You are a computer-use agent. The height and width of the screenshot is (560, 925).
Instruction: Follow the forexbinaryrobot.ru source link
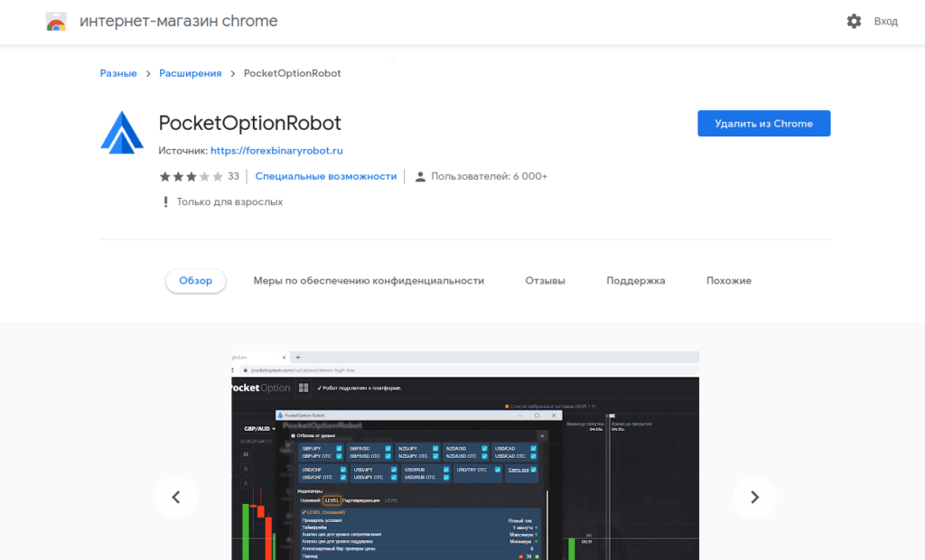point(276,151)
